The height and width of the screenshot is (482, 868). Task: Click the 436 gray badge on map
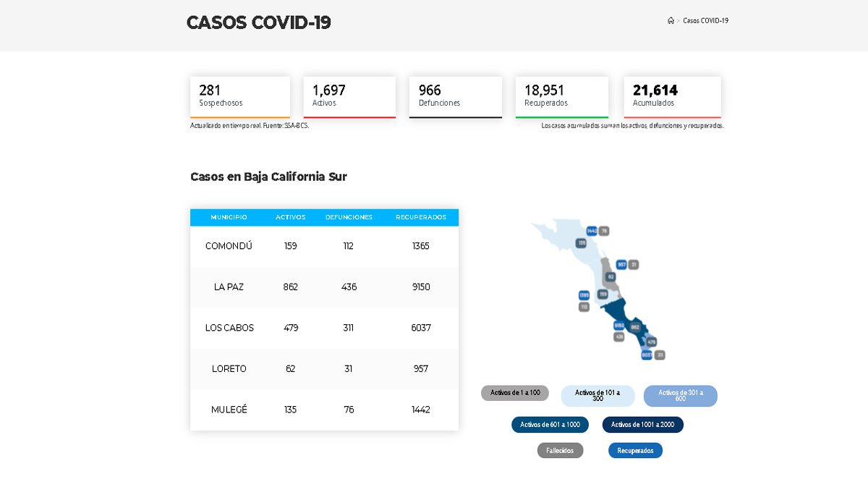click(619, 337)
